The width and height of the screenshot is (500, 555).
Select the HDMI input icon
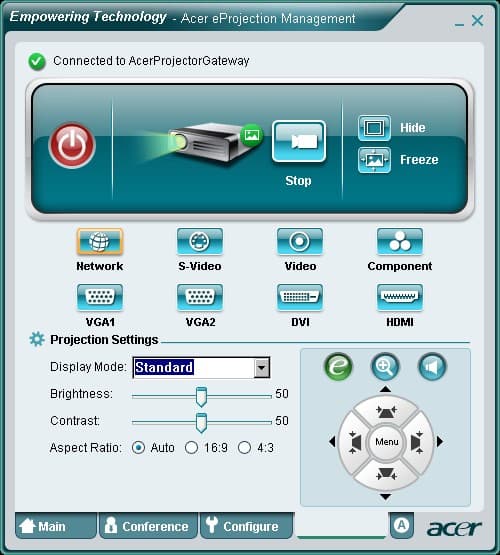tap(400, 297)
